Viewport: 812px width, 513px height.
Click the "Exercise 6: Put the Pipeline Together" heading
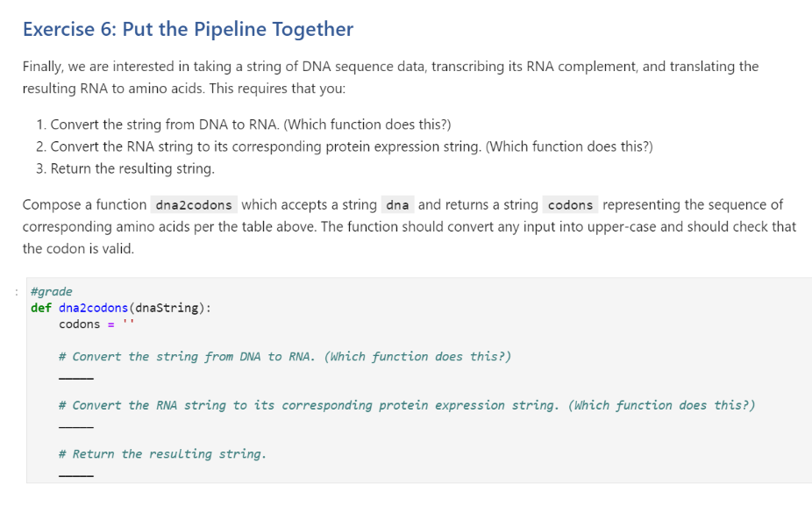188,29
